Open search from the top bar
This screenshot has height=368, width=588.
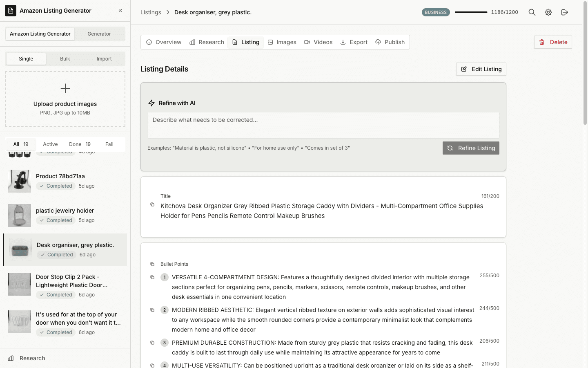click(532, 12)
